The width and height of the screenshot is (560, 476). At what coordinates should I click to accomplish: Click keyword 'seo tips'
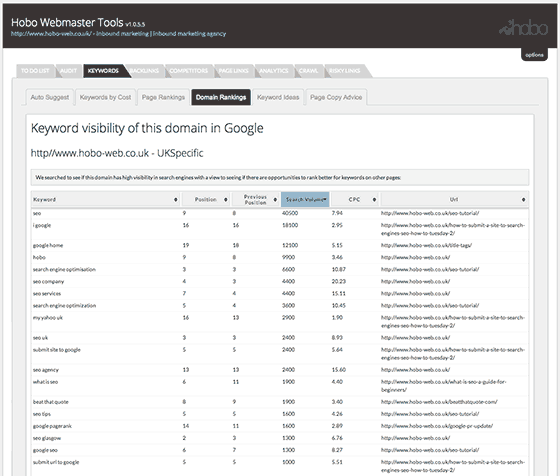(42, 414)
